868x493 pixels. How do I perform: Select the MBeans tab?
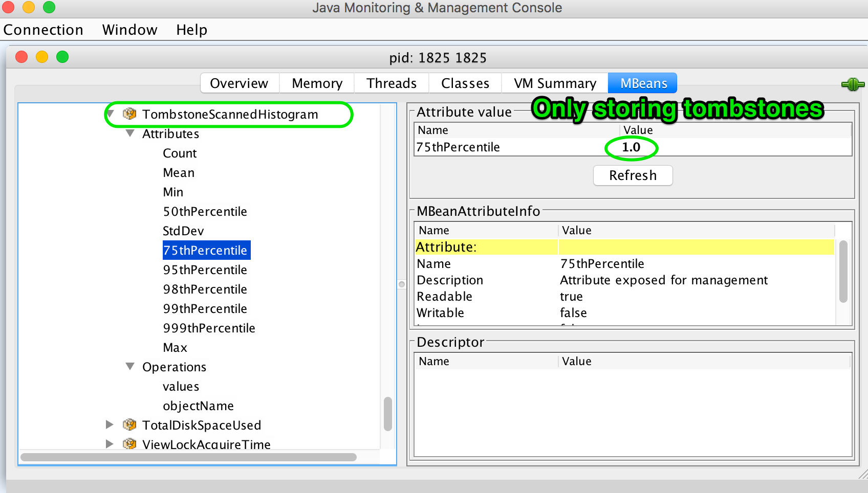click(643, 83)
